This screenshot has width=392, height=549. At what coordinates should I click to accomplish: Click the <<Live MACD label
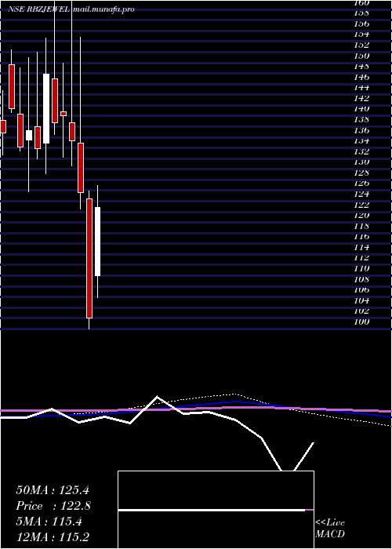(x=330, y=529)
